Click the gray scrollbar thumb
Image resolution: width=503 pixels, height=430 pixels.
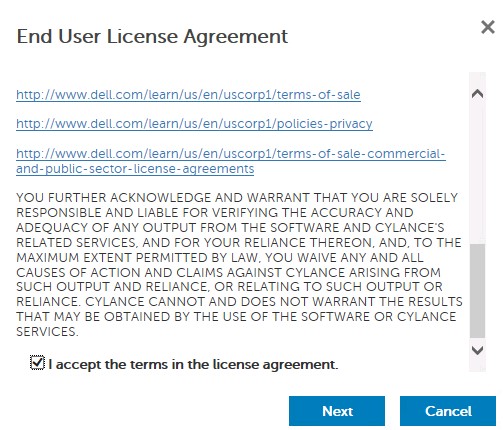coord(477,291)
